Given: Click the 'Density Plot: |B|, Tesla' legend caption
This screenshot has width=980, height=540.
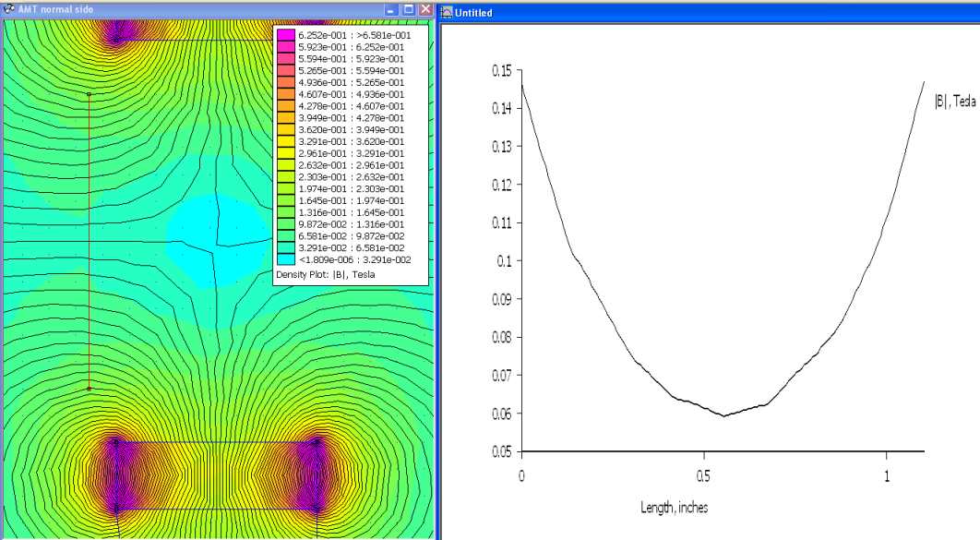Looking at the screenshot, I should point(326,274).
